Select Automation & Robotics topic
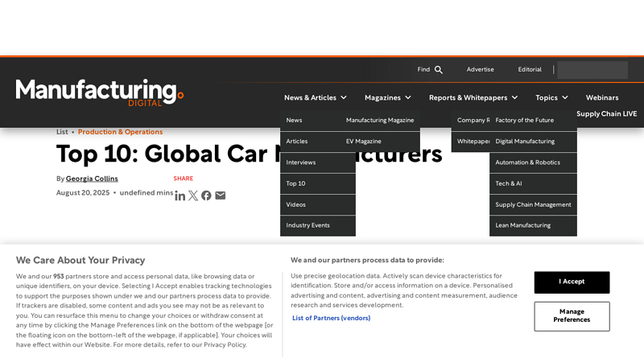Image resolution: width=644 pixels, height=362 pixels. tap(533, 162)
